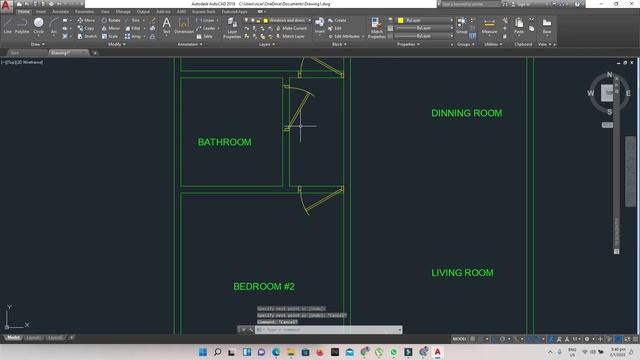This screenshot has width=640, height=360.
Task: Click the Trim command
Action: 133,20
